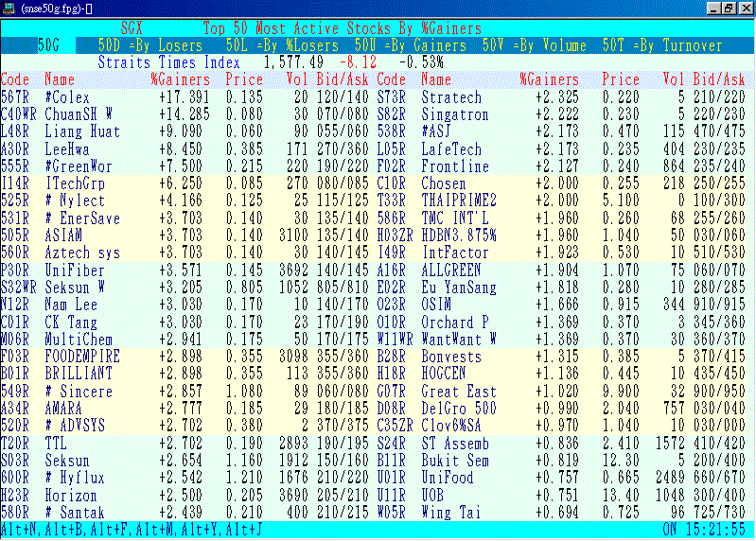Click the index percent change -0.53%
This screenshot has width=756, height=541.
tap(421, 62)
